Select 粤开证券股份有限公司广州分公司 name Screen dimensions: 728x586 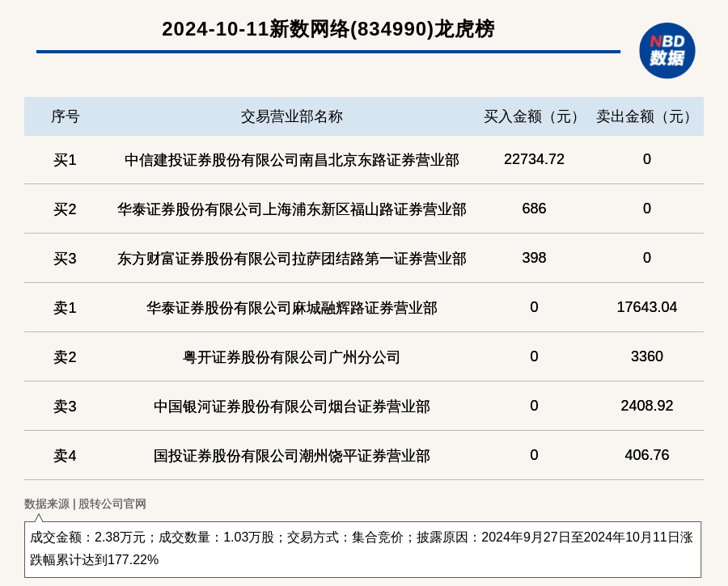click(x=291, y=356)
